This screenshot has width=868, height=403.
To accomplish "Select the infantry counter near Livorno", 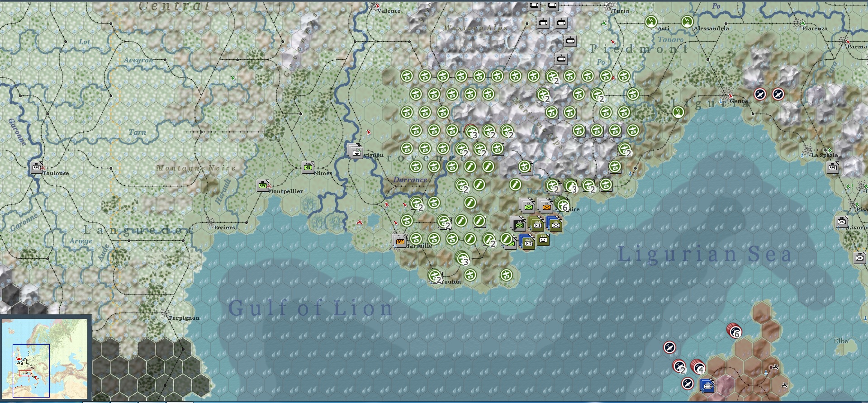I will pyautogui.click(x=841, y=222).
